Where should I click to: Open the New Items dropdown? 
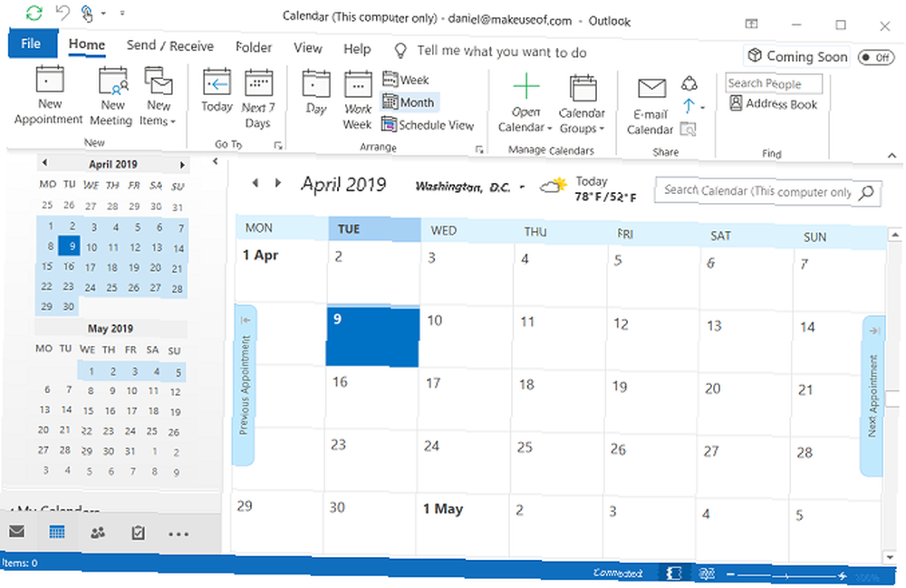click(x=159, y=98)
